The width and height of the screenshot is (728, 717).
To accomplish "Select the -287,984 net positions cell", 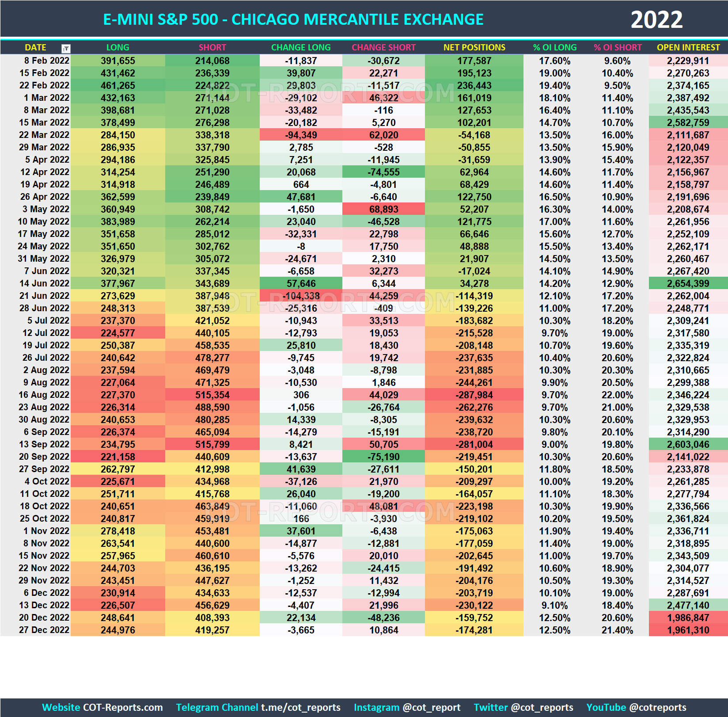I will pyautogui.click(x=474, y=395).
